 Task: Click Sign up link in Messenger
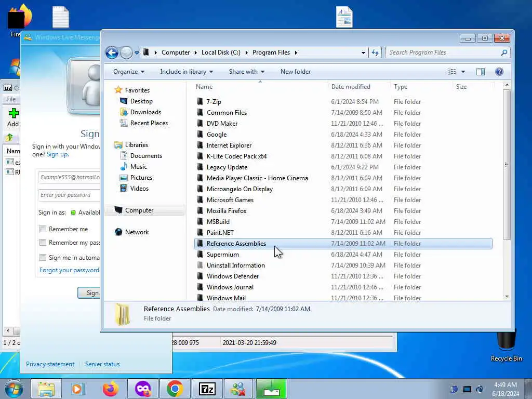click(x=58, y=154)
